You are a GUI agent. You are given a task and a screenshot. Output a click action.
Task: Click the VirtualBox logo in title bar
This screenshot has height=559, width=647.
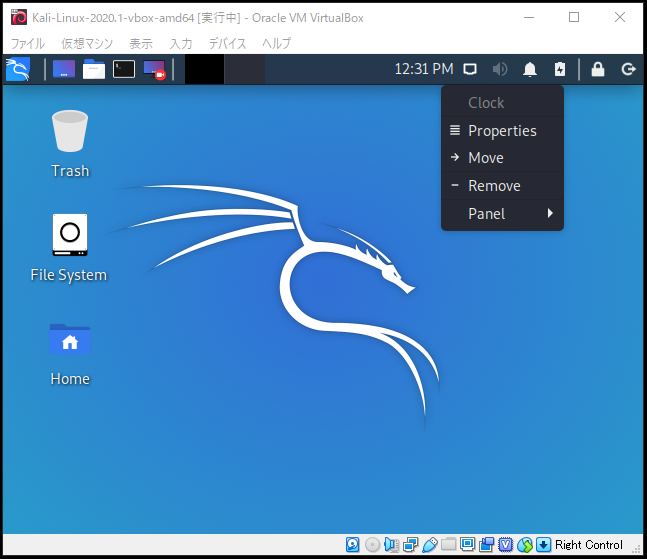[19, 18]
